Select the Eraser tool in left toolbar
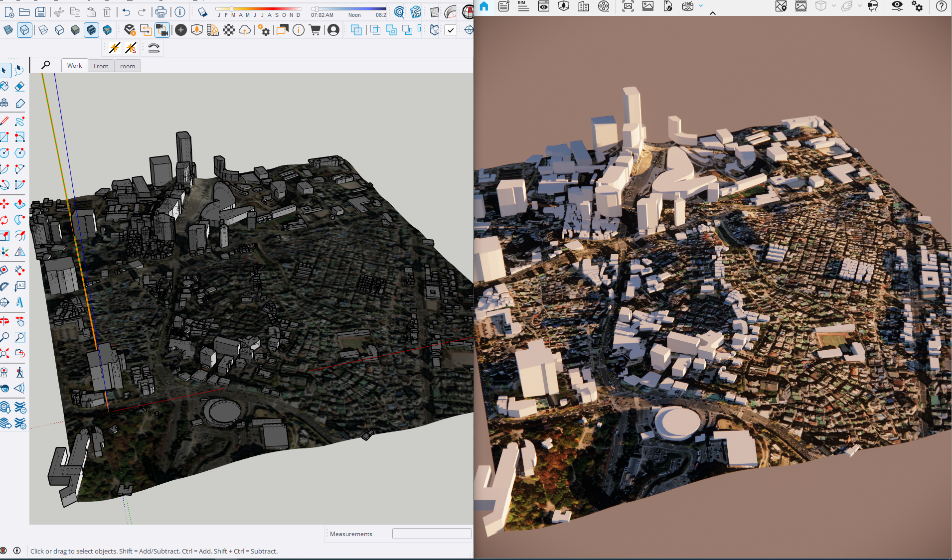Image resolution: width=952 pixels, height=560 pixels. [x=19, y=87]
